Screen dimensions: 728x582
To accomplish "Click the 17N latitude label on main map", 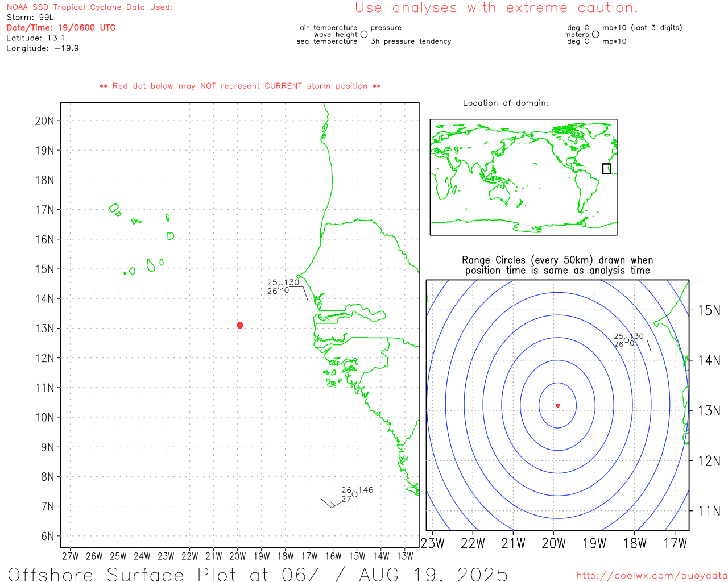I will pos(44,210).
